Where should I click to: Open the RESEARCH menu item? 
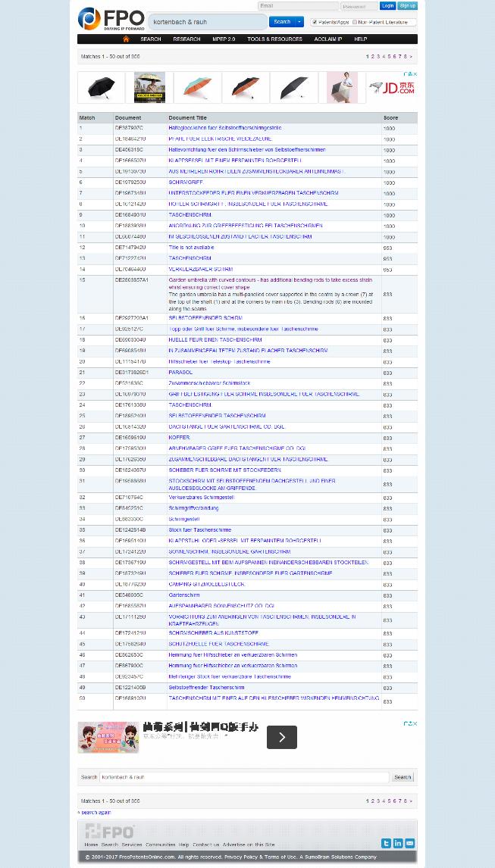click(x=186, y=39)
